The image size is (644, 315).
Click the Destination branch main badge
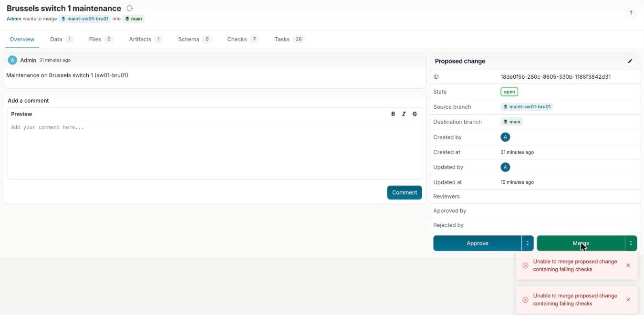click(x=511, y=122)
